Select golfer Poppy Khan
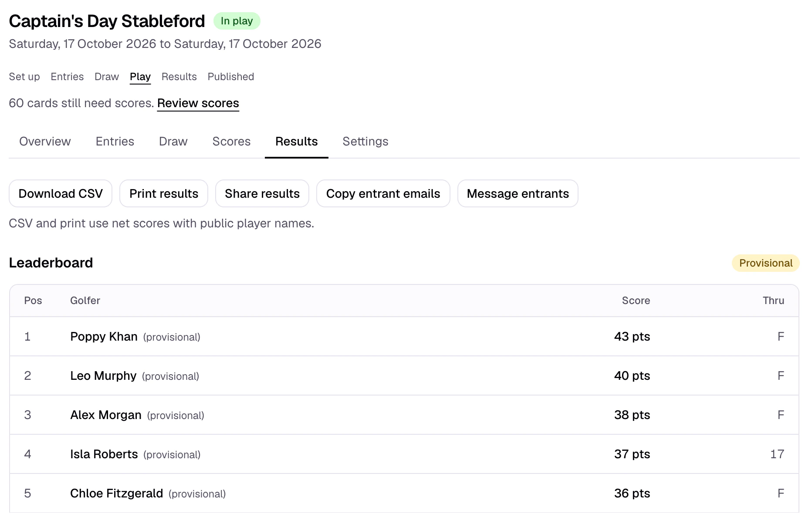Screen dimensions: 812x514 point(104,337)
